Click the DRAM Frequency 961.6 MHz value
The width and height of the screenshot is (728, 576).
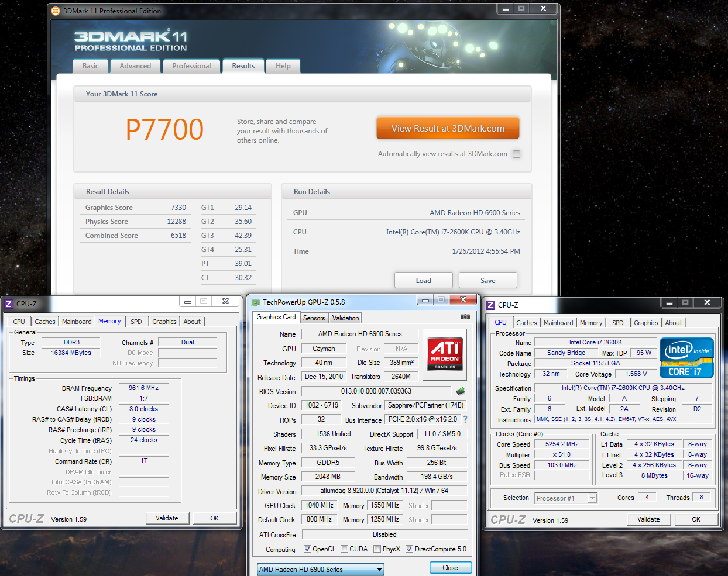coord(144,388)
